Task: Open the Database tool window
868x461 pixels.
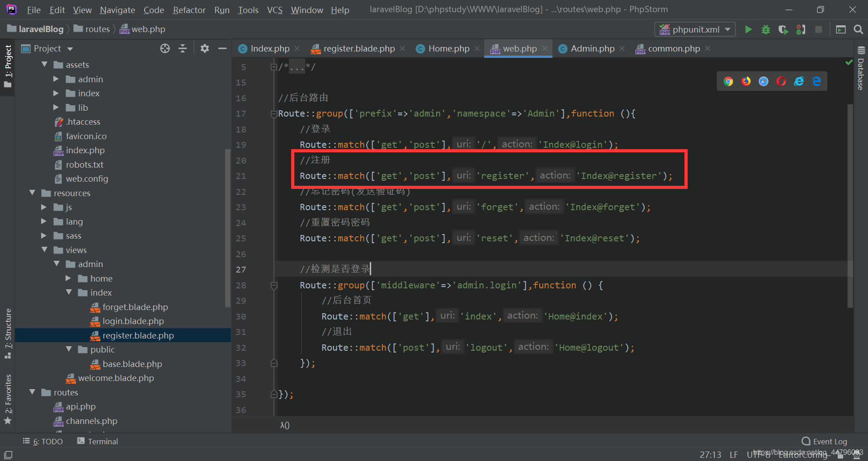Action: coord(861,68)
